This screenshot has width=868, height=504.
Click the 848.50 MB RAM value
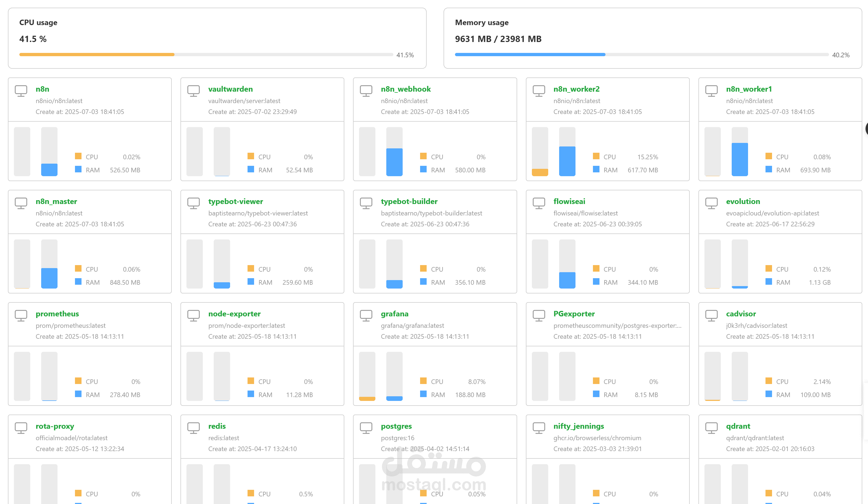pyautogui.click(x=125, y=282)
